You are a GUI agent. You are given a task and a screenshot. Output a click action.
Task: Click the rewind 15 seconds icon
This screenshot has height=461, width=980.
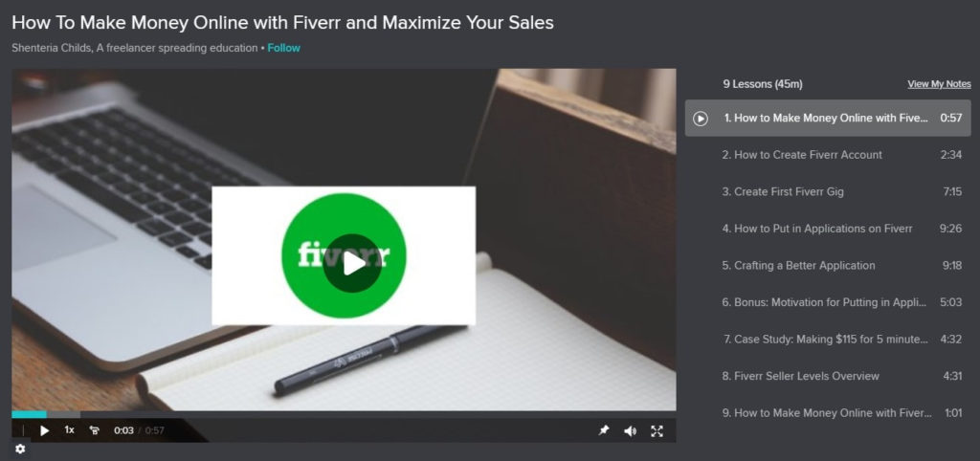[x=95, y=430]
